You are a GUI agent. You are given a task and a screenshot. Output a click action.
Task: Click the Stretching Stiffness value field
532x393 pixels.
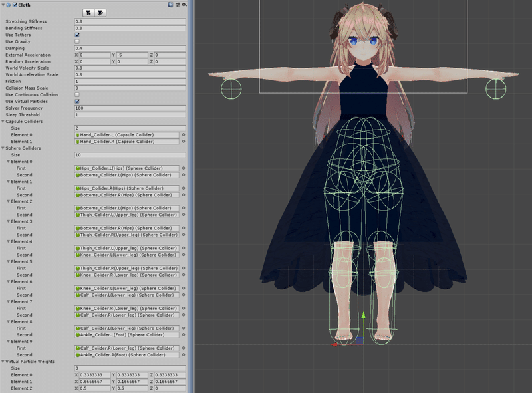[x=130, y=21]
